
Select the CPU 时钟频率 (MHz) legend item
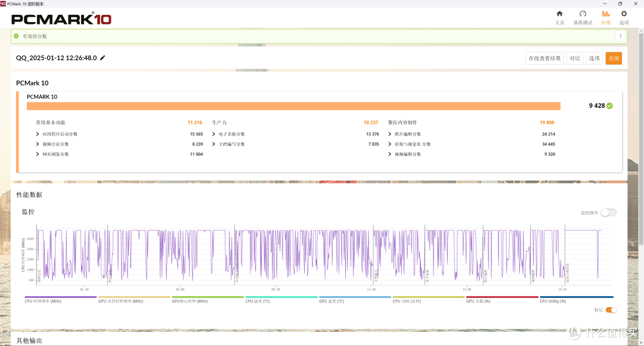60,300
